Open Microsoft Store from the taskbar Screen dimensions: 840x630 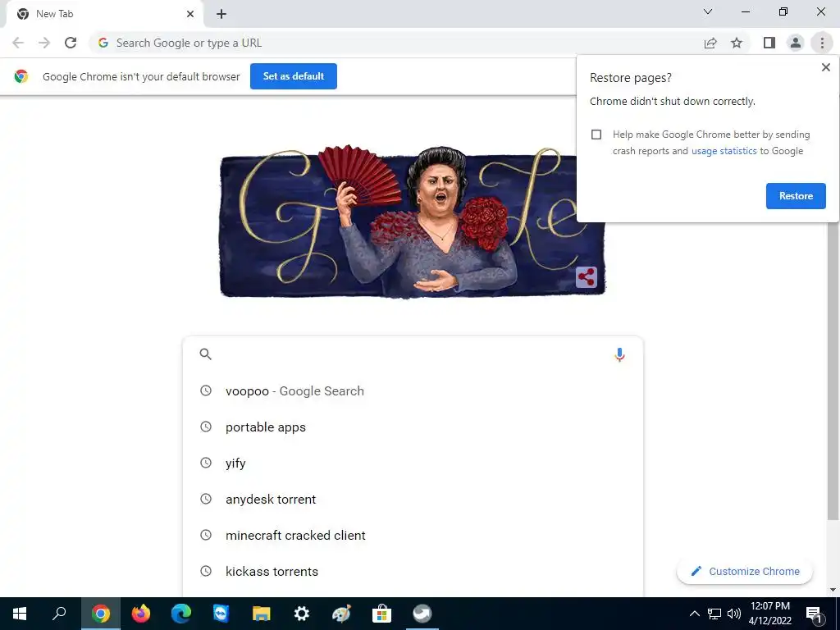(381, 614)
